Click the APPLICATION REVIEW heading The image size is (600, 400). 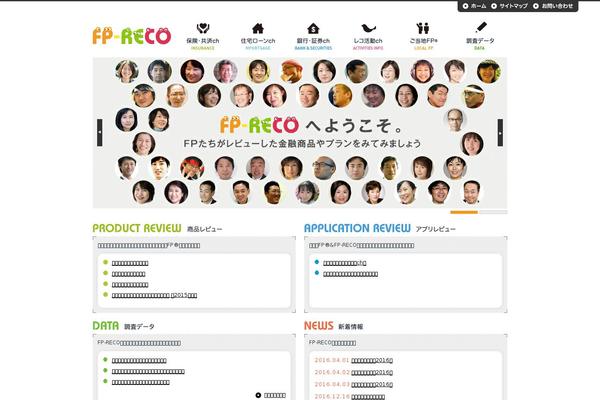[357, 228]
